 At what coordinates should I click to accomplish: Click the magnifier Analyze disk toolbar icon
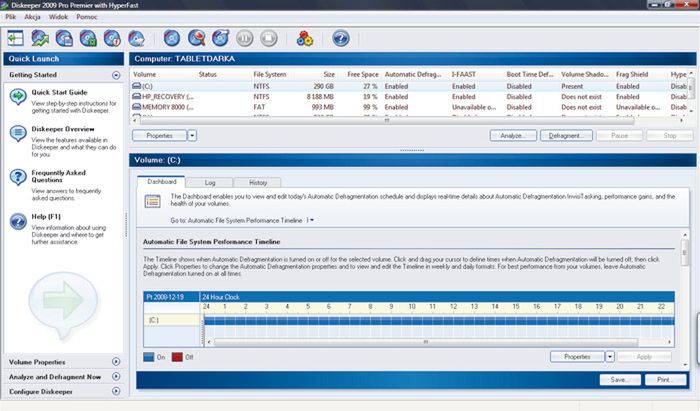(196, 38)
